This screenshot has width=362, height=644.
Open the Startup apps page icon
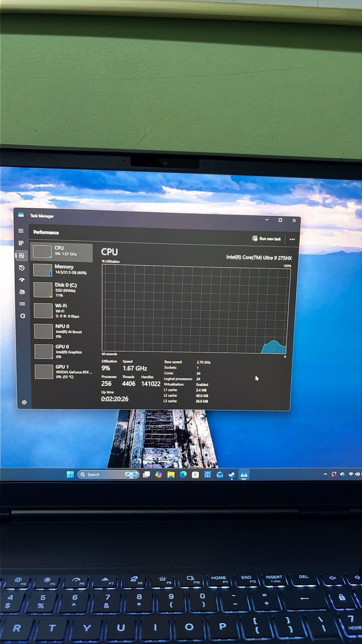point(22,280)
